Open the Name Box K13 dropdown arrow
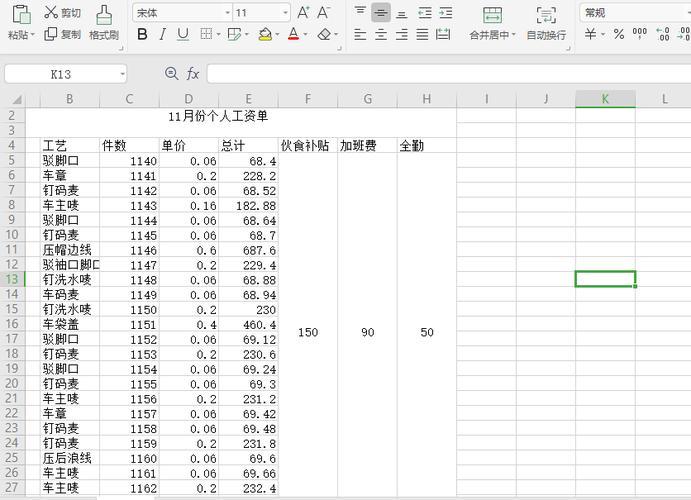 tap(123, 74)
